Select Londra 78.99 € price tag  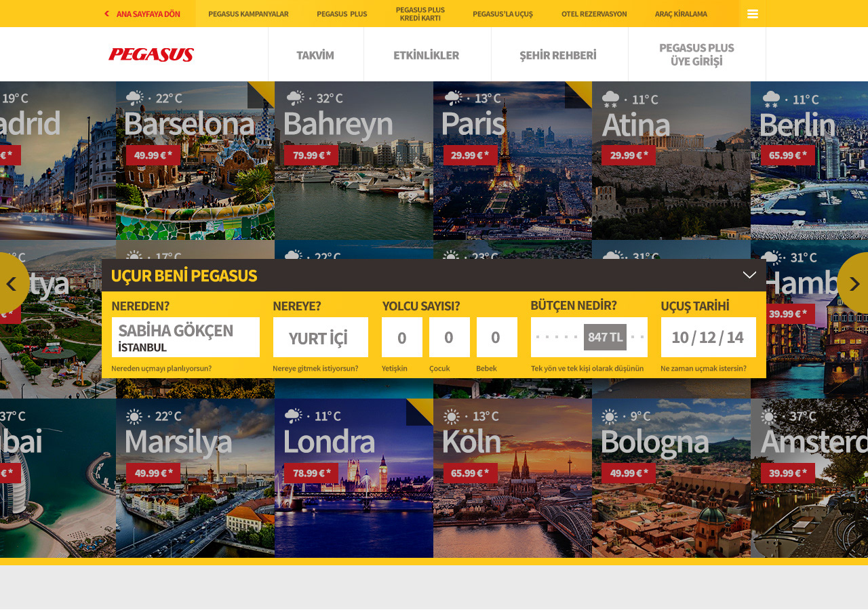312,473
